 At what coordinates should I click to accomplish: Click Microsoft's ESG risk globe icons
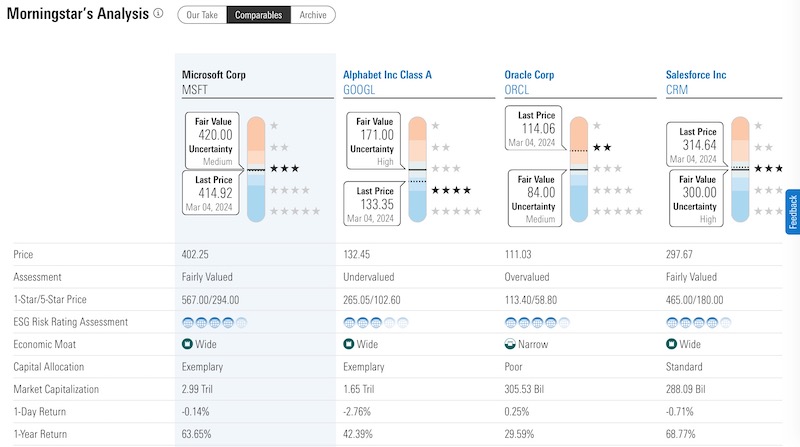(x=213, y=322)
